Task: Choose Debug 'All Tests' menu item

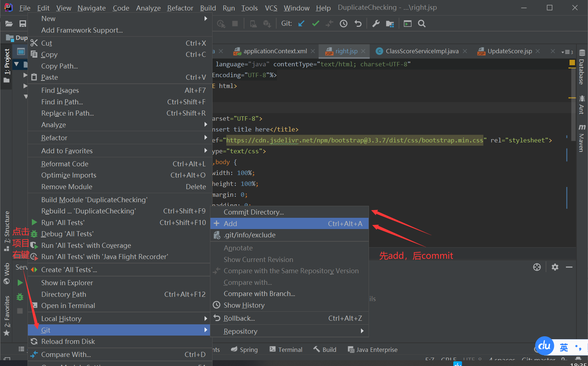Action: (x=119, y=234)
